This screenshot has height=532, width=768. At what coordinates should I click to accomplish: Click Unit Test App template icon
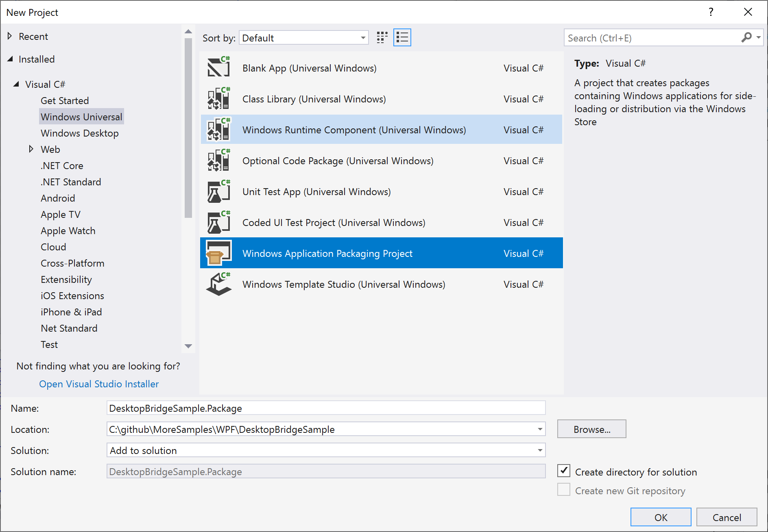[219, 191]
